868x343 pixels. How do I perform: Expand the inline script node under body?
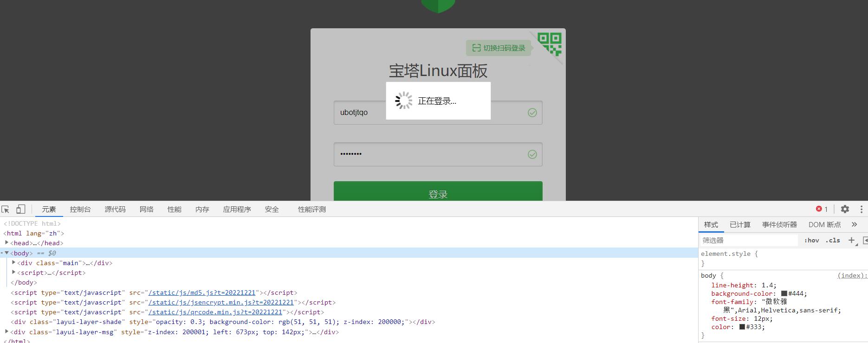(13, 272)
